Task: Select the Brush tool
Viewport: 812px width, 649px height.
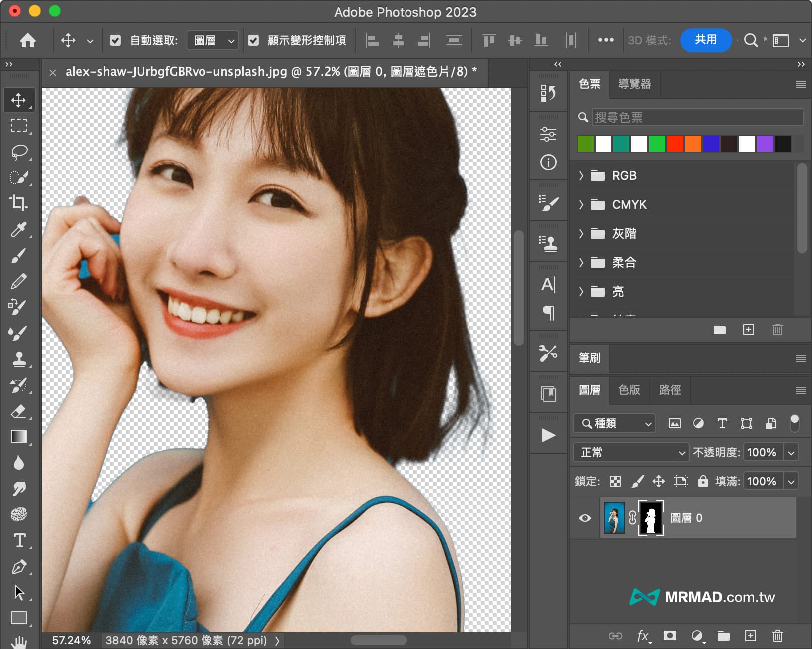Action: (x=19, y=256)
